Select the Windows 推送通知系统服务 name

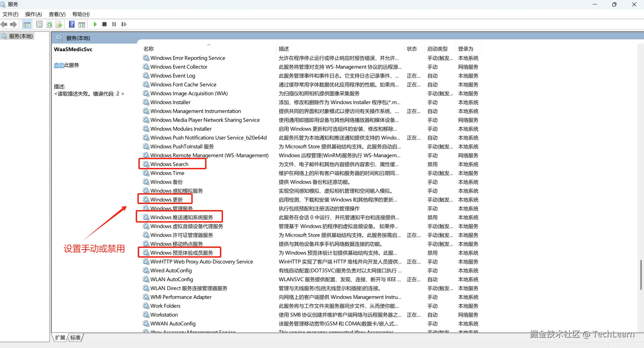pos(182,217)
